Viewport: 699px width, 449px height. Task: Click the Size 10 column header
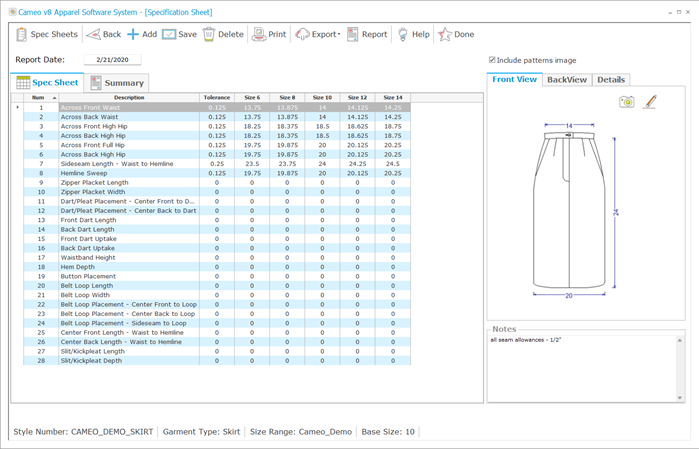pos(322,97)
